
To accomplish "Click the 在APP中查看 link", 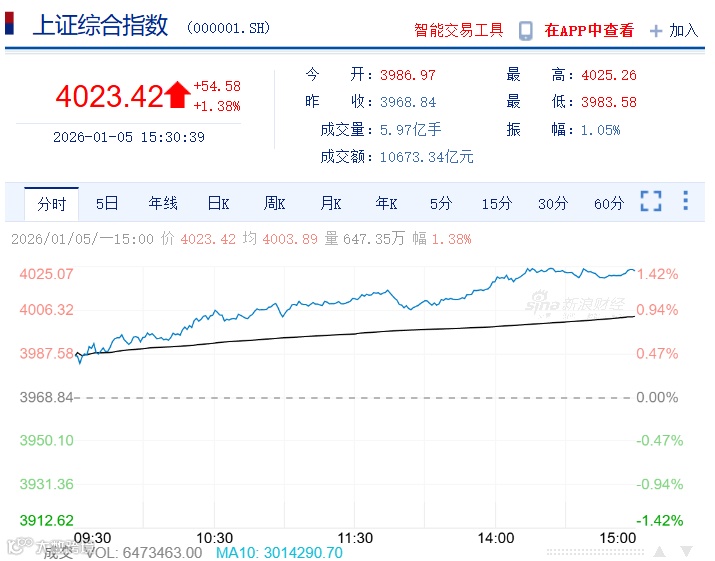I will click(589, 31).
